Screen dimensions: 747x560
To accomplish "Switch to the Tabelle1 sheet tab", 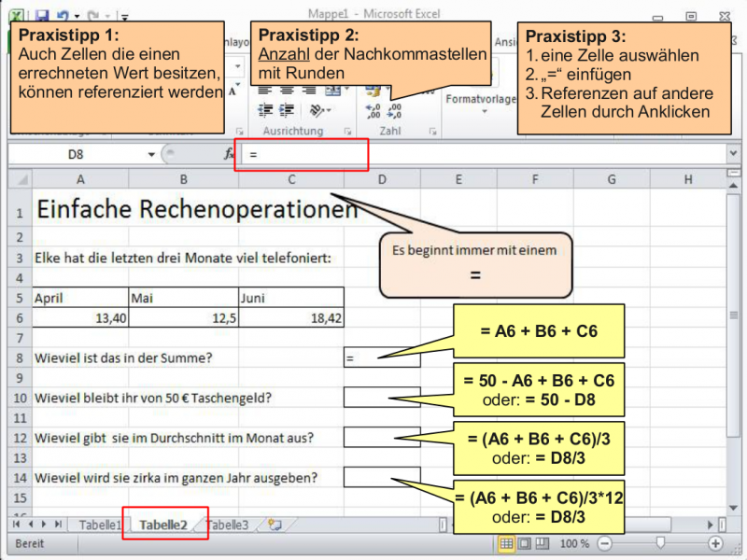I will (99, 525).
